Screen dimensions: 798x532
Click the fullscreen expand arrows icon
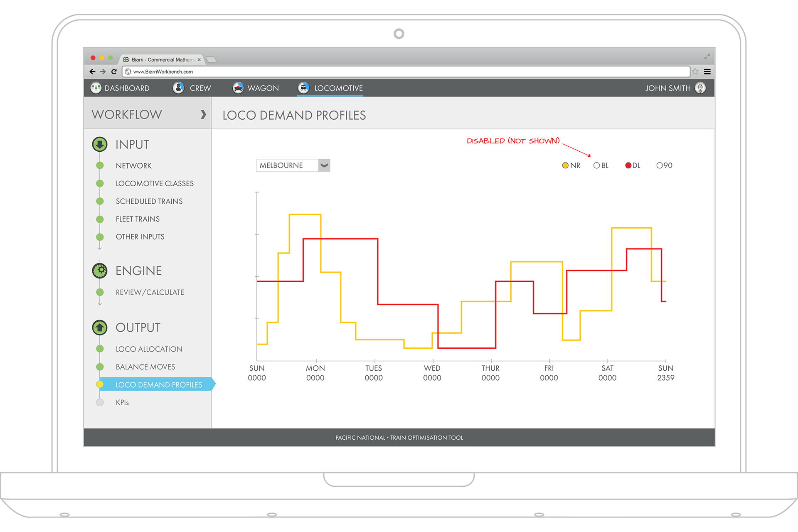pos(707,57)
